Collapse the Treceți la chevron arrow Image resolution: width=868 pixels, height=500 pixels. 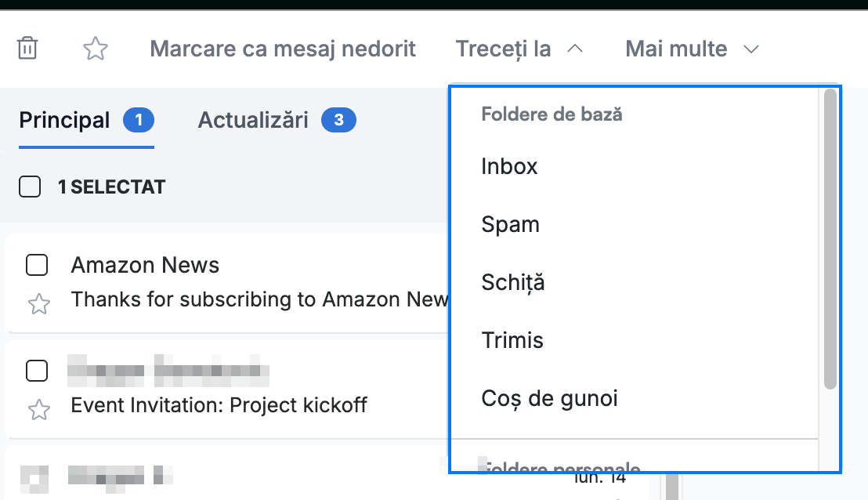click(x=575, y=49)
